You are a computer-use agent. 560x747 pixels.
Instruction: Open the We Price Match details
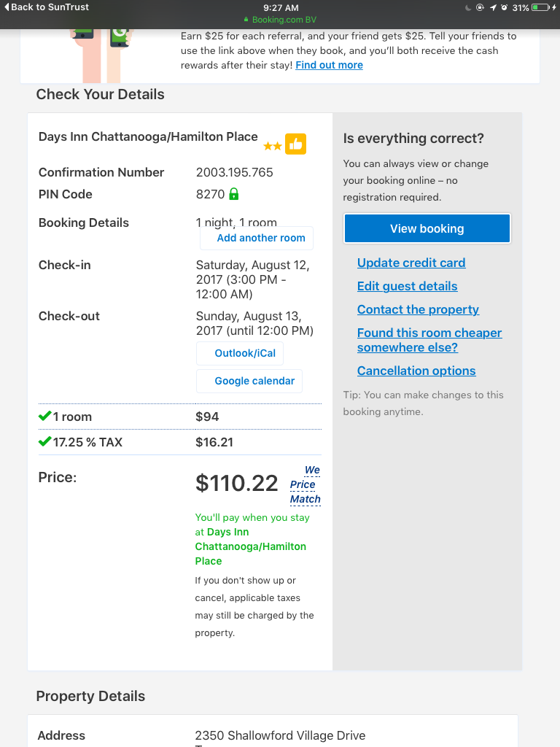click(306, 484)
